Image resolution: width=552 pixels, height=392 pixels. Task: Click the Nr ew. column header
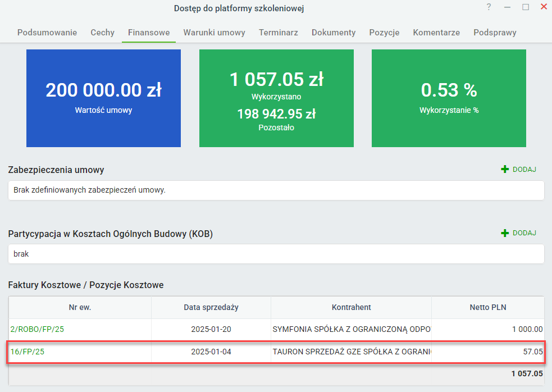(80, 307)
